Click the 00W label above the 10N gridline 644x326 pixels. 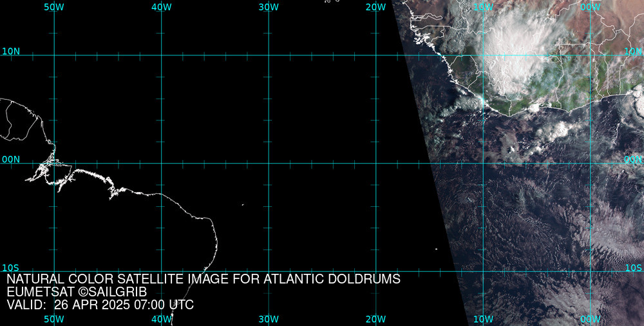tap(591, 7)
